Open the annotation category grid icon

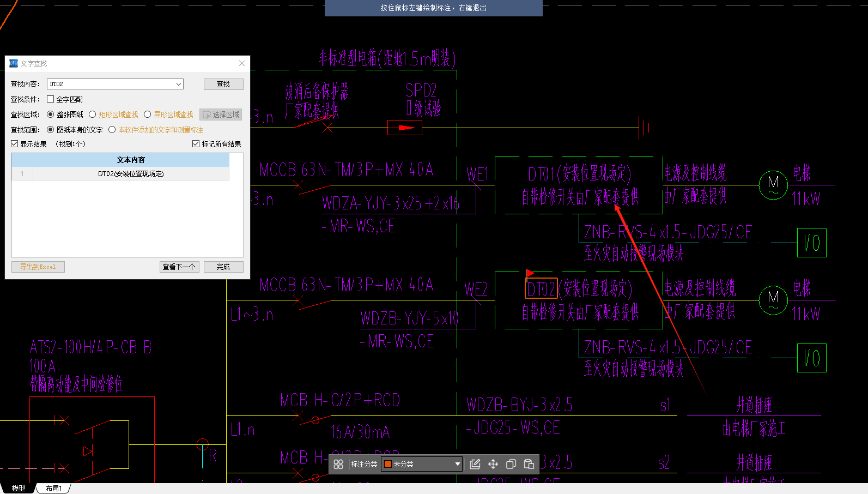[x=338, y=464]
